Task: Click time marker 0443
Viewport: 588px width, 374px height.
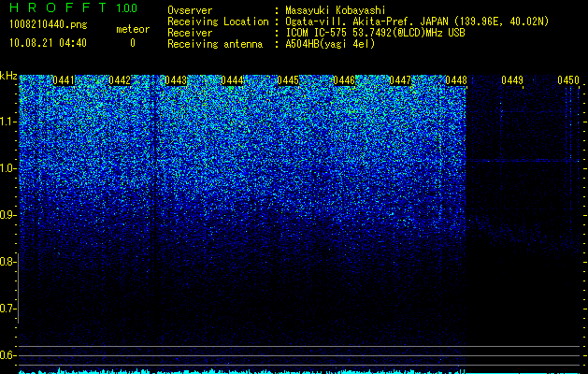Action: [x=176, y=80]
